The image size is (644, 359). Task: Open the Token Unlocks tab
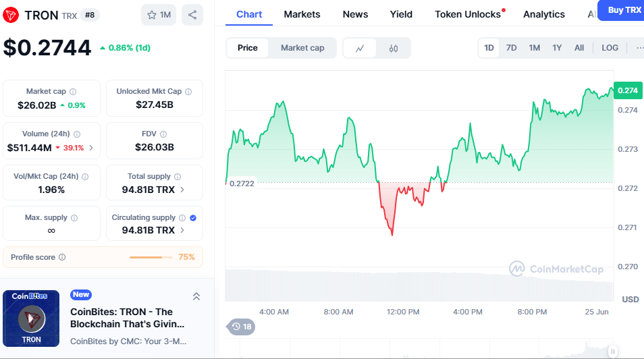click(x=468, y=14)
